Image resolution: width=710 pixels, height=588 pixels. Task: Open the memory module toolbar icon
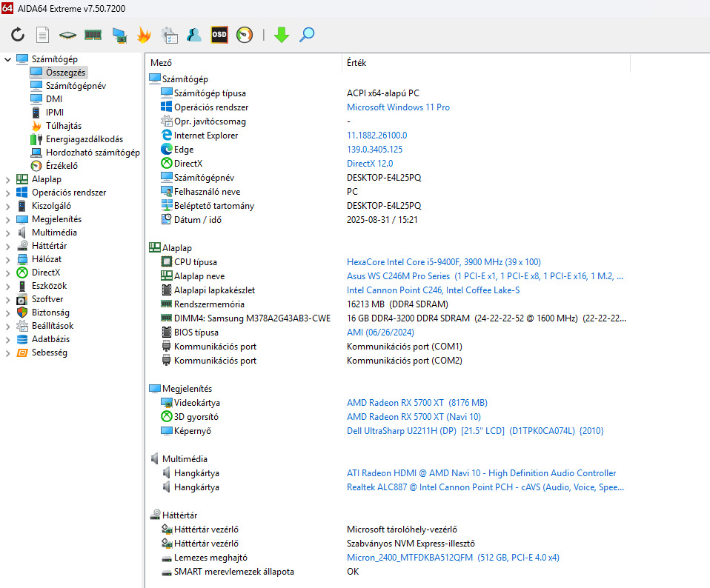pos(93,35)
